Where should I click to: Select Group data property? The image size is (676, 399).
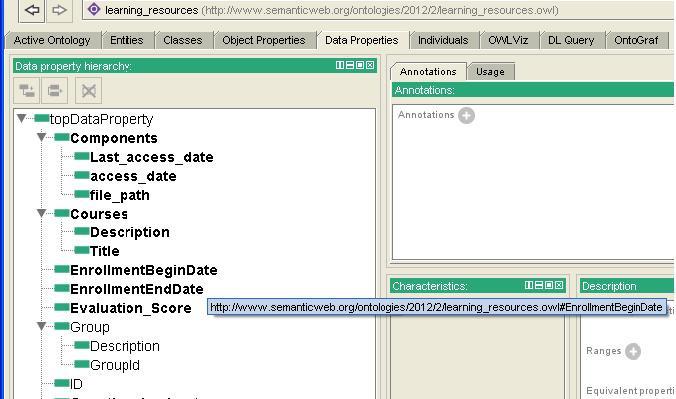[x=90, y=327]
